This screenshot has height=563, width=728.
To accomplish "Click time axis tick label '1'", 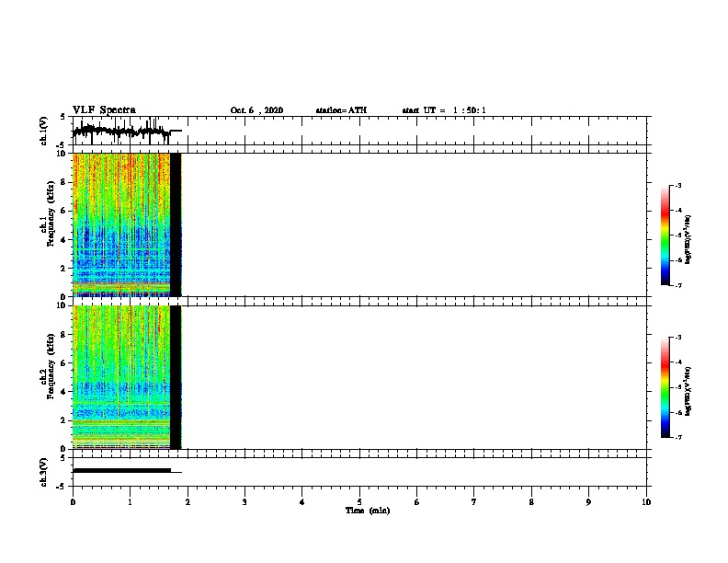I will [130, 501].
